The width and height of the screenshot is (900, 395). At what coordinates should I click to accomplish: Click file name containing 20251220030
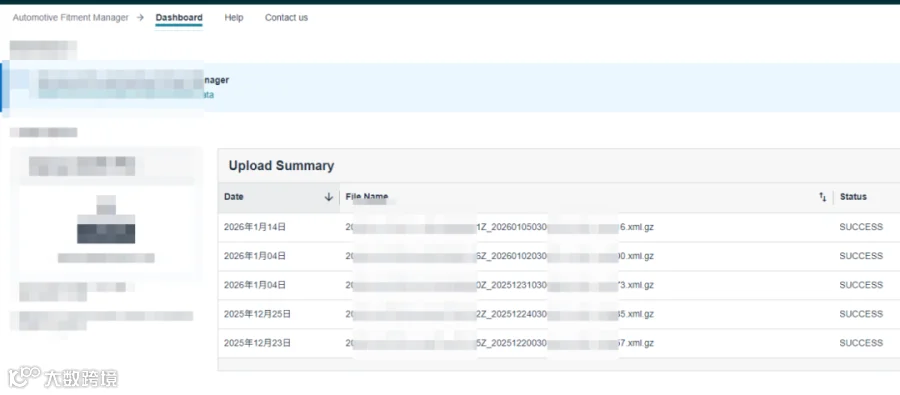coord(499,343)
